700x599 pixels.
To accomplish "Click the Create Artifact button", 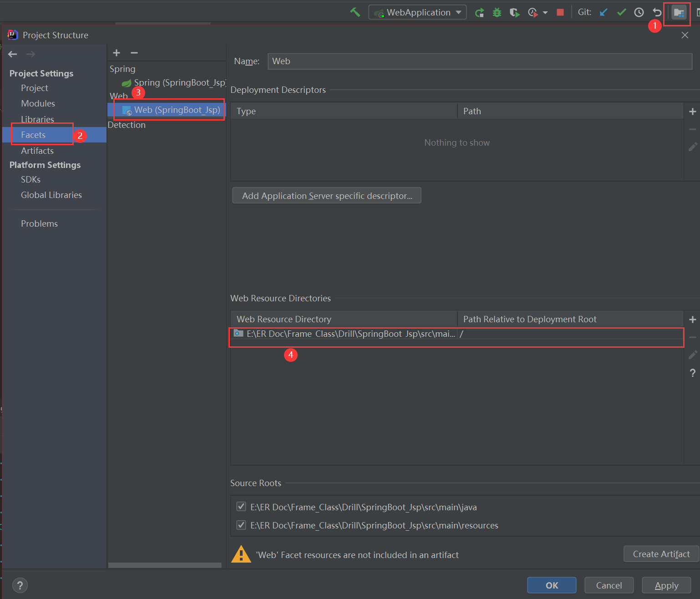I will [661, 554].
